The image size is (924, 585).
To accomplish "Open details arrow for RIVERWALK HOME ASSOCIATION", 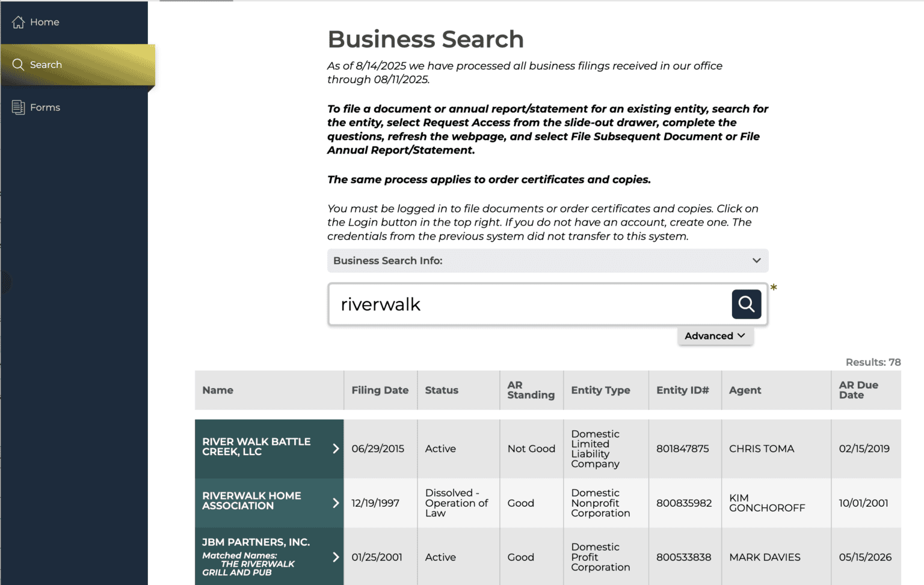I will [x=336, y=503].
